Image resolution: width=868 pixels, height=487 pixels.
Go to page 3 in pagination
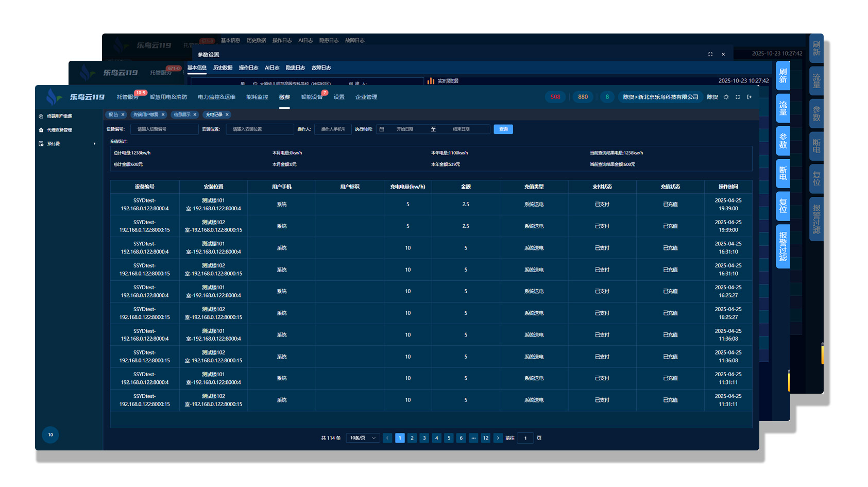(x=424, y=438)
